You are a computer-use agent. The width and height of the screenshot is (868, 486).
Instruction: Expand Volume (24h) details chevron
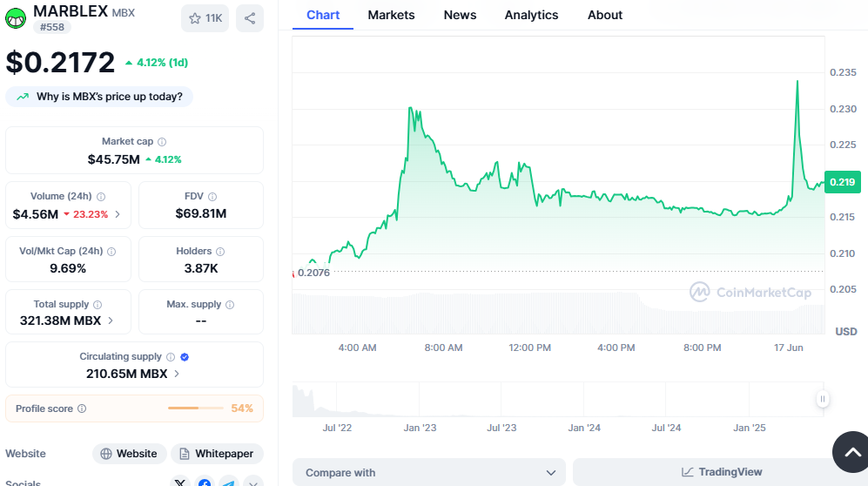click(118, 214)
